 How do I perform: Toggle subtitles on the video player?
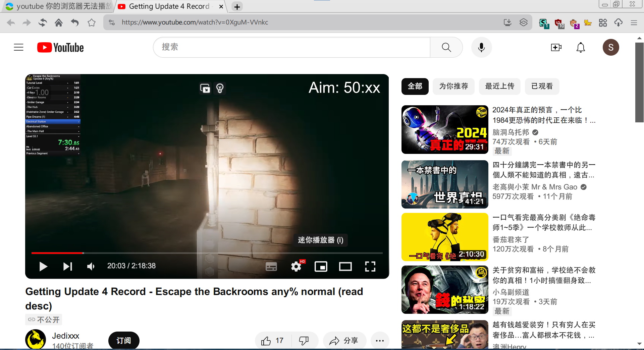pos(271,267)
